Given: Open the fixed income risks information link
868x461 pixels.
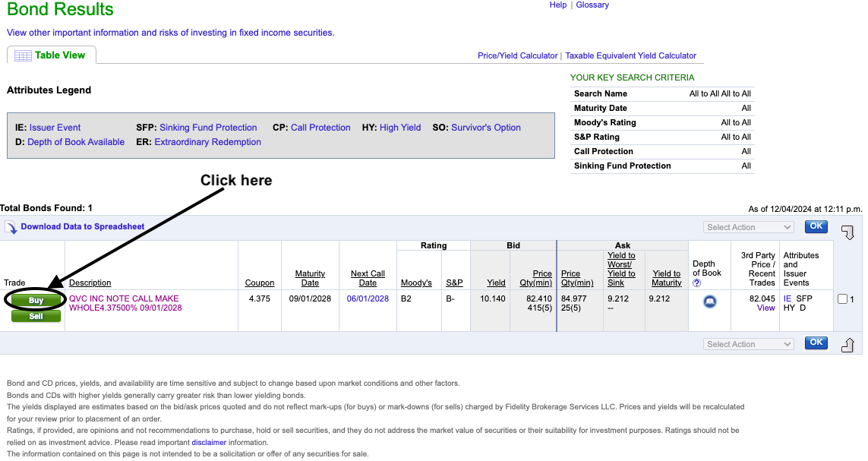Looking at the screenshot, I should [171, 33].
